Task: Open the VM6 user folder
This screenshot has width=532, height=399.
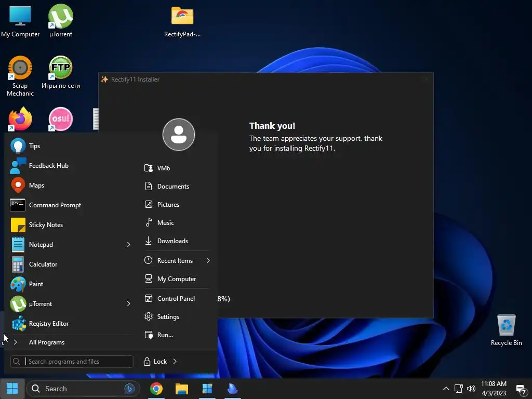Action: click(177, 168)
